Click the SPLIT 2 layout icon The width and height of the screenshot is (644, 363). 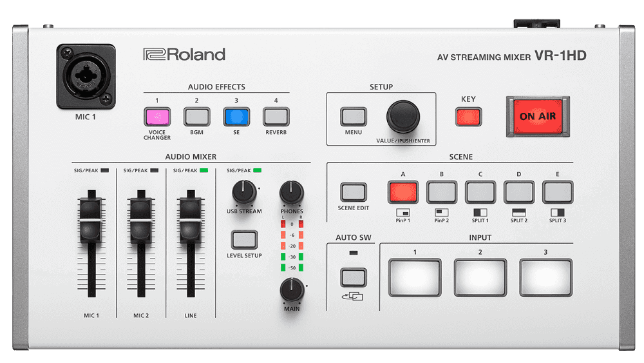tap(518, 213)
